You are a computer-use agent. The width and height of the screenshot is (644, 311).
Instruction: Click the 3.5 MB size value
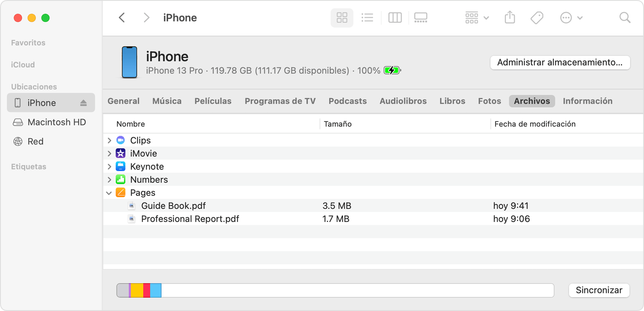point(337,206)
